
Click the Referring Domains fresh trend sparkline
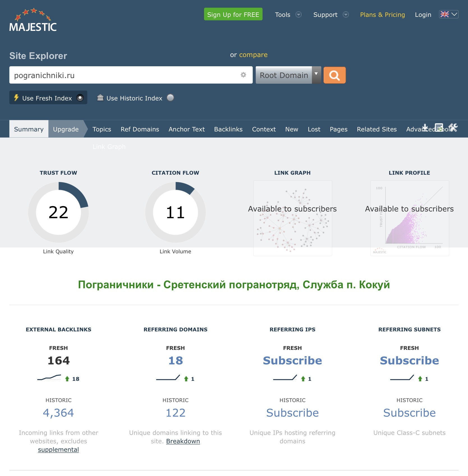click(x=168, y=377)
